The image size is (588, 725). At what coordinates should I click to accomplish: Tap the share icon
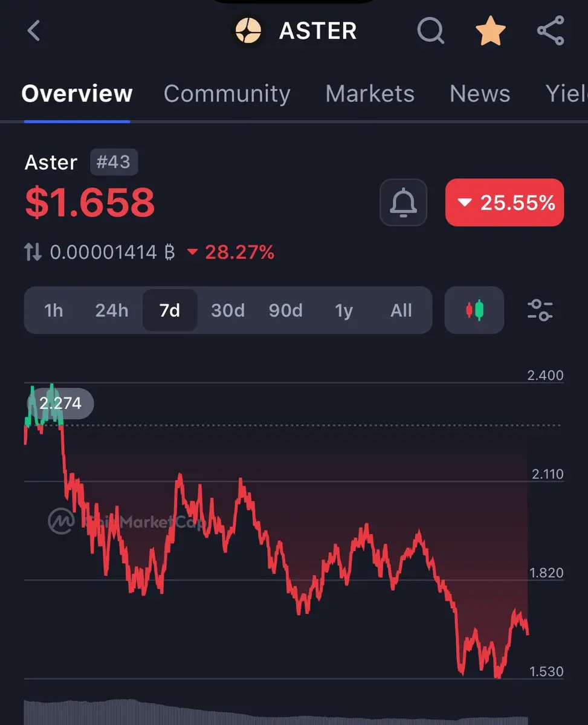coord(551,30)
